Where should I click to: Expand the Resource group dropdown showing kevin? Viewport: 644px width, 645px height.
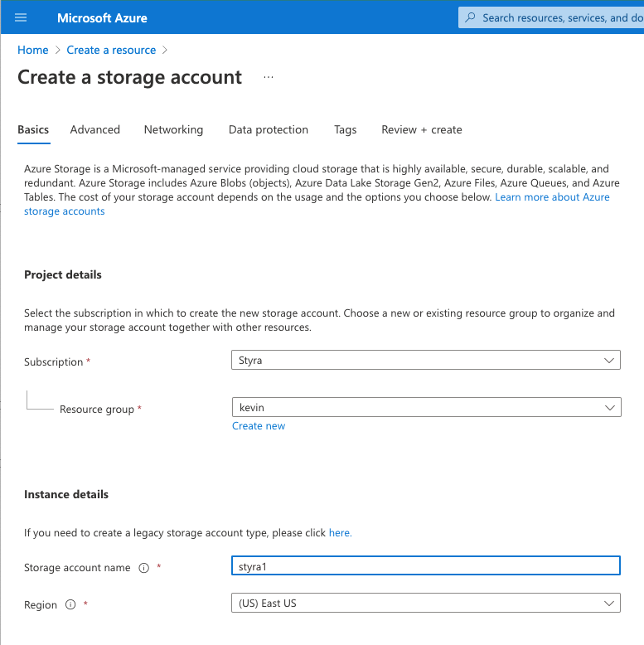[x=427, y=407]
